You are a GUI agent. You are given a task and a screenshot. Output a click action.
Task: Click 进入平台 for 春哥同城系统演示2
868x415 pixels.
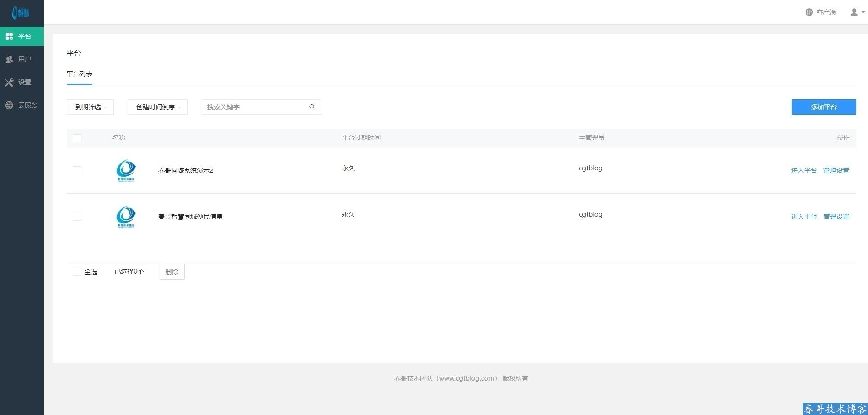(x=804, y=170)
